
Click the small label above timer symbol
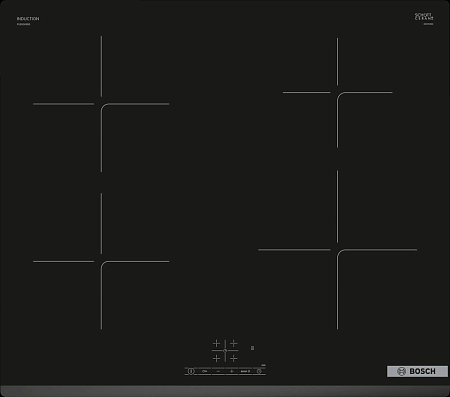263,366
